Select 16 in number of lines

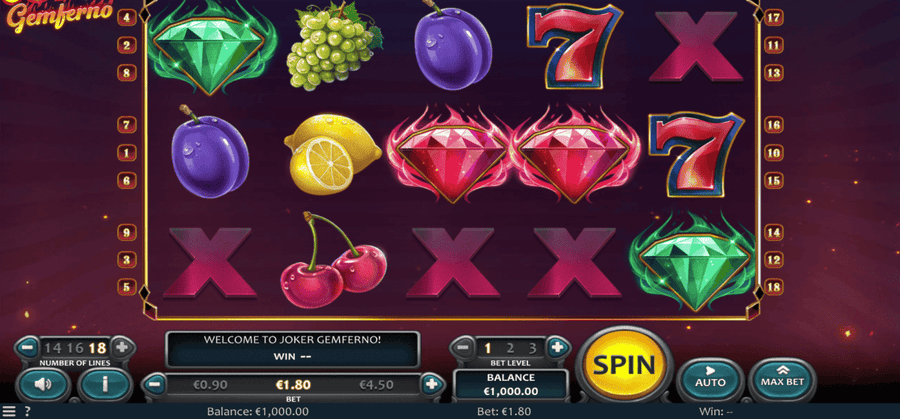tap(75, 348)
